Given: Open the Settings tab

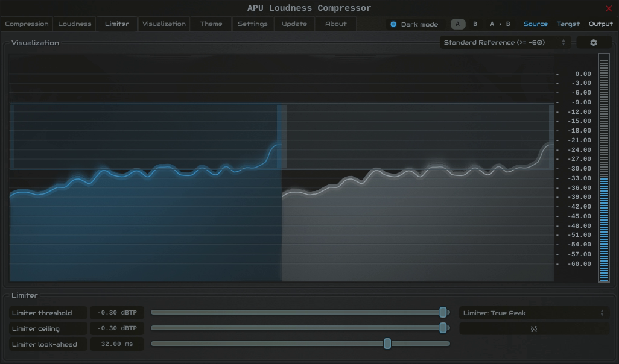Looking at the screenshot, I should [x=253, y=24].
